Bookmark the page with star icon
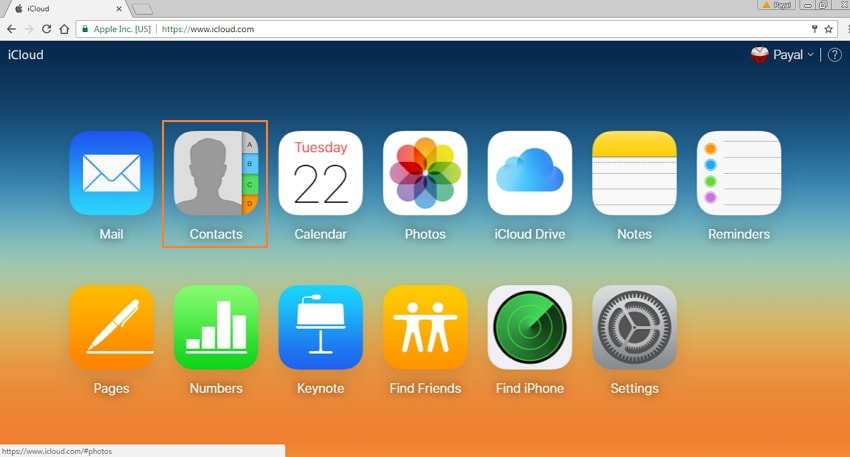The width and height of the screenshot is (850, 457). coord(828,29)
